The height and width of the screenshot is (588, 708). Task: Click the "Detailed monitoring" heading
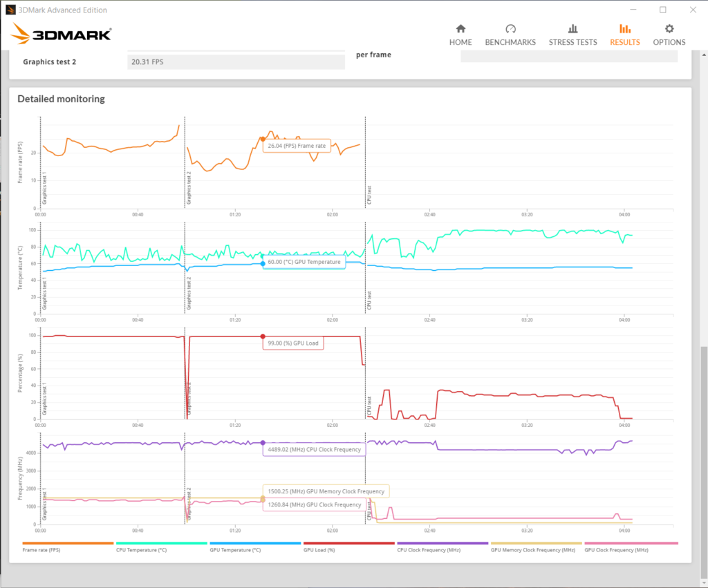click(x=61, y=99)
